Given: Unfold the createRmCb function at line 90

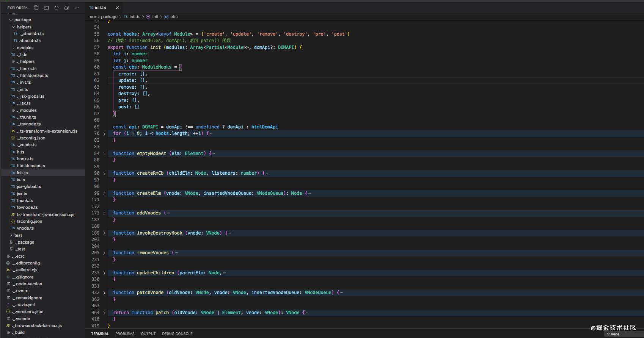Looking at the screenshot, I should [x=104, y=174].
